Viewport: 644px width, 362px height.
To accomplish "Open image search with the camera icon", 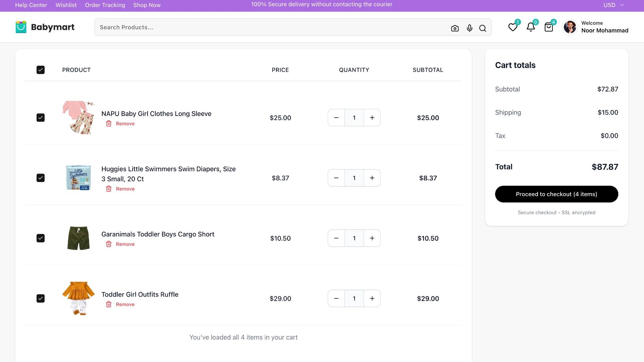I will (455, 28).
